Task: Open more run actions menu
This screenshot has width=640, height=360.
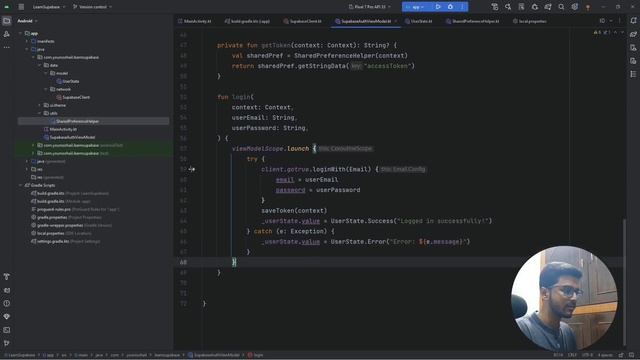Action: [462, 7]
